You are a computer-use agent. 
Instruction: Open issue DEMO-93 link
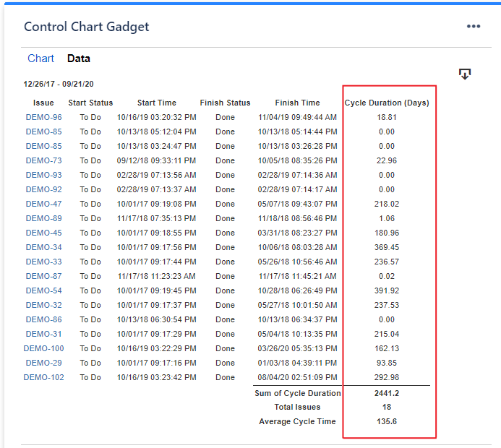(x=44, y=175)
